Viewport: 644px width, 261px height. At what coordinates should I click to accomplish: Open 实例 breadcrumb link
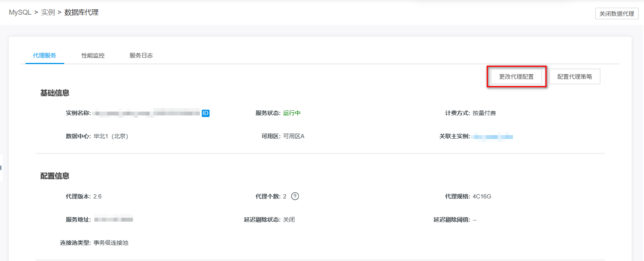point(48,12)
